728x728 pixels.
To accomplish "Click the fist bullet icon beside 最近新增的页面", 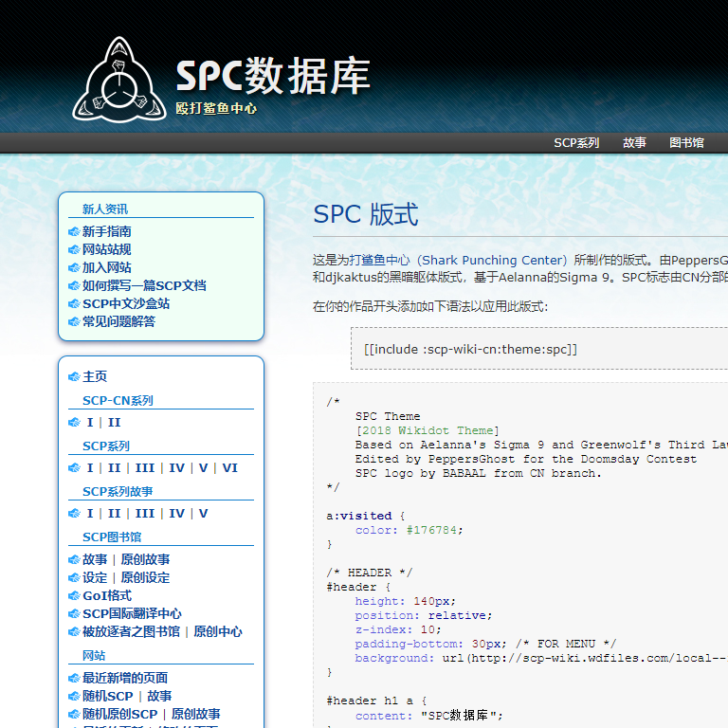I will coord(74,678).
